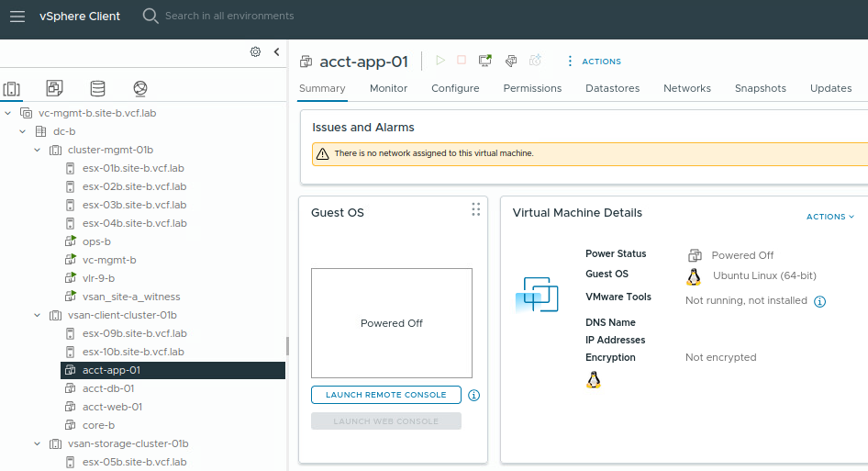
Task: Collapse the vsan-client-cluster-01b tree node
Action: point(38,315)
